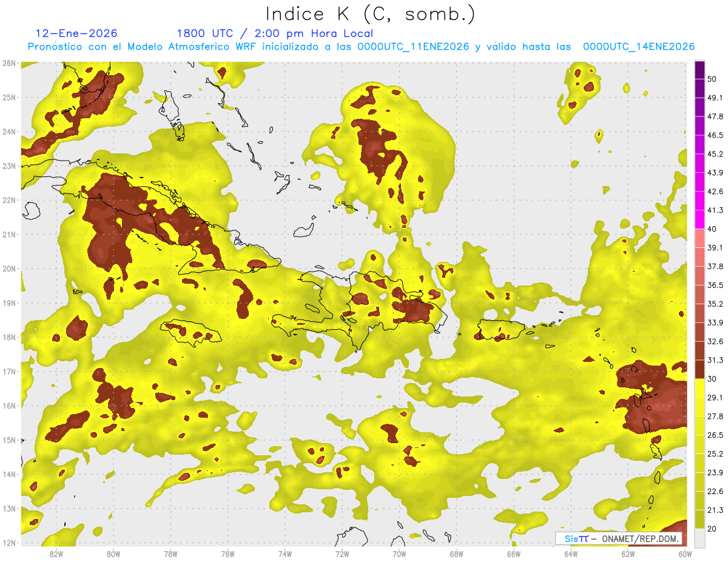Click the colorbar label '27.8'
The image size is (728, 562).
click(715, 416)
